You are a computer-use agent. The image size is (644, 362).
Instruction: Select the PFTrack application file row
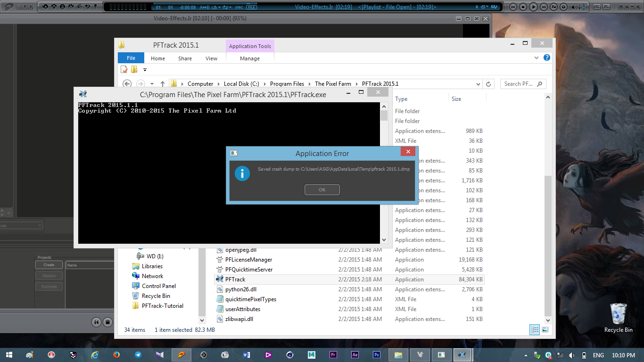click(x=349, y=280)
